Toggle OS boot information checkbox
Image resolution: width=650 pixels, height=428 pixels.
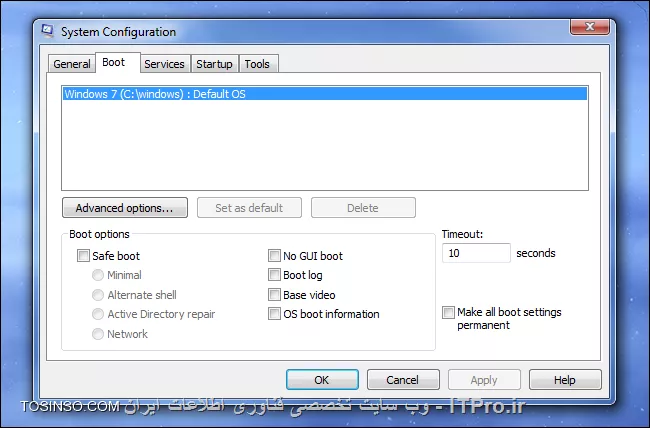pyautogui.click(x=274, y=314)
